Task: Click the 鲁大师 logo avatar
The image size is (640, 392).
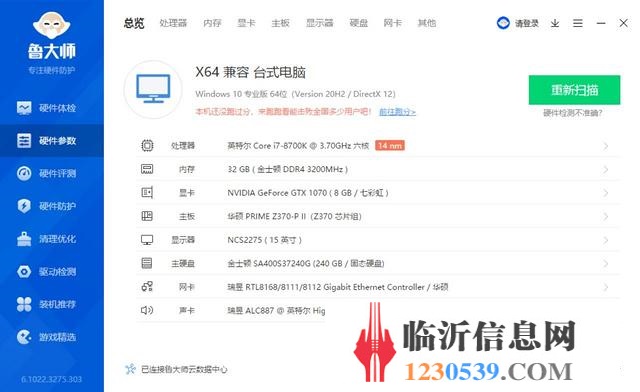Action: point(51,25)
